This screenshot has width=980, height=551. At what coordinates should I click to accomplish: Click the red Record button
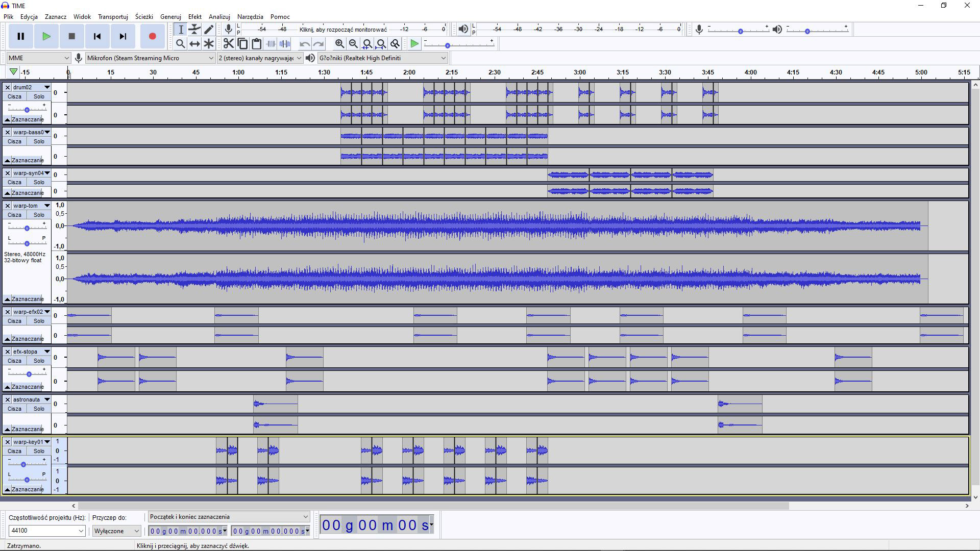[152, 36]
